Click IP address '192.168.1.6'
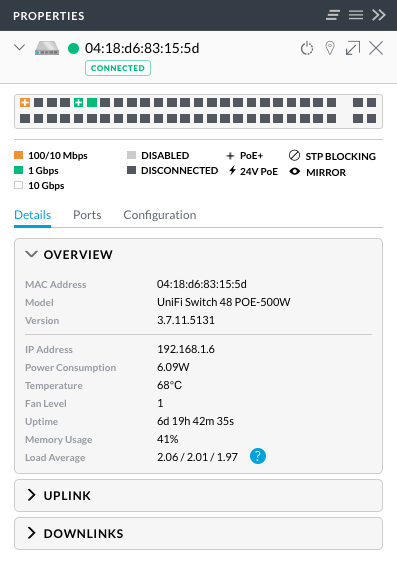Screen dimensions: 397x563 pos(186,349)
